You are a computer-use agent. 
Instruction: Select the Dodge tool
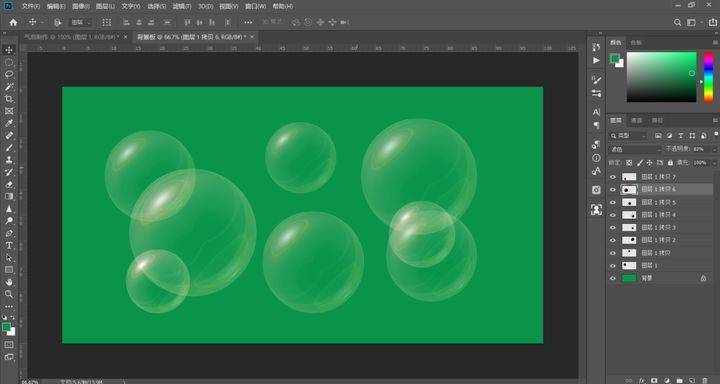(x=9, y=221)
